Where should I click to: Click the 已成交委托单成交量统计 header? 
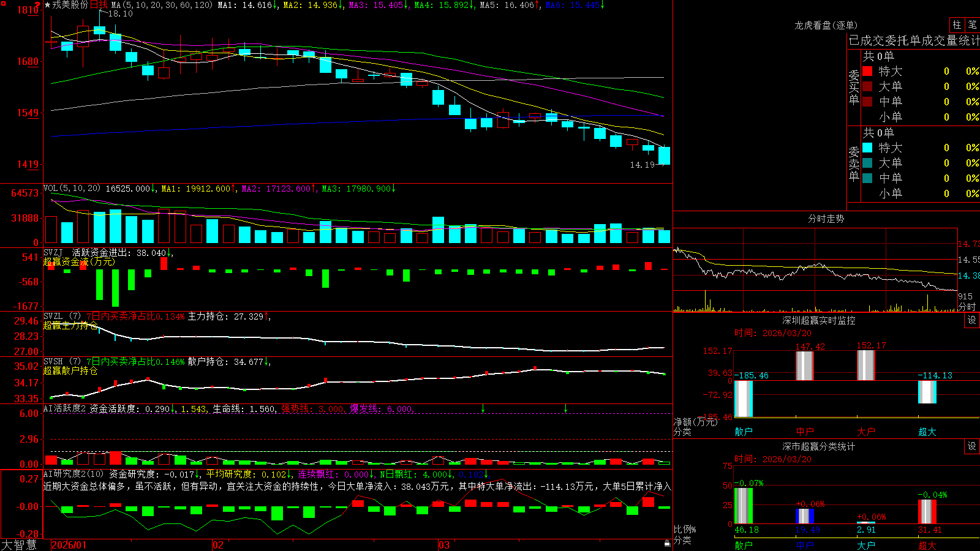click(914, 40)
